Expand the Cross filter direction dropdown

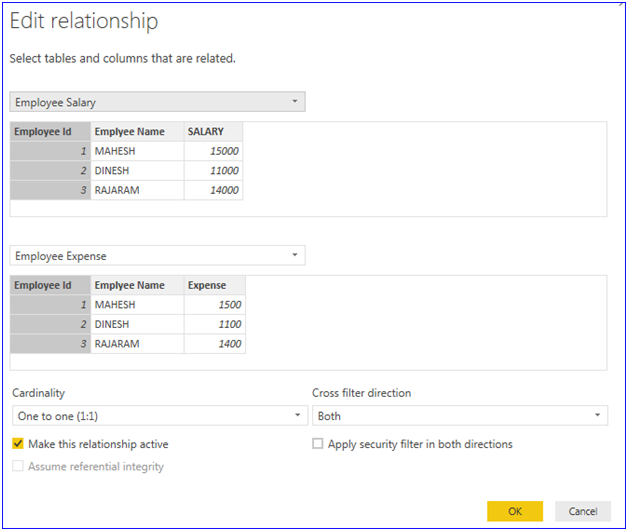tap(460, 415)
